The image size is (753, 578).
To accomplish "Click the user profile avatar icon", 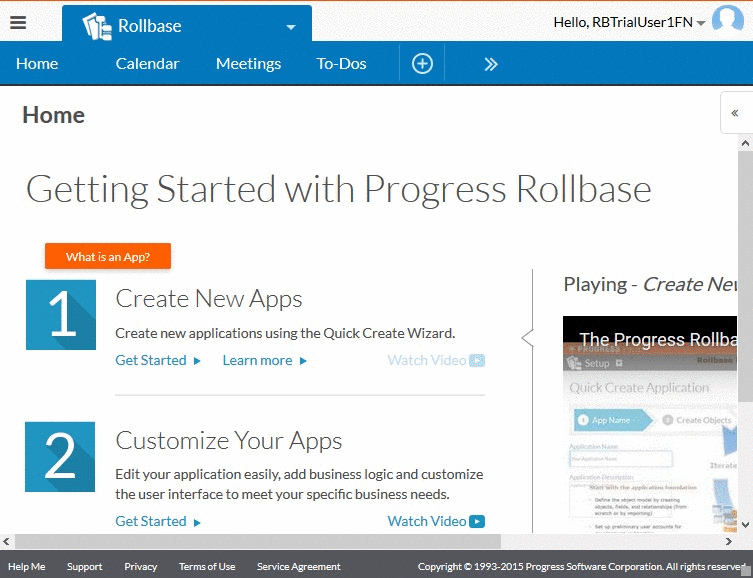I will point(727,22).
